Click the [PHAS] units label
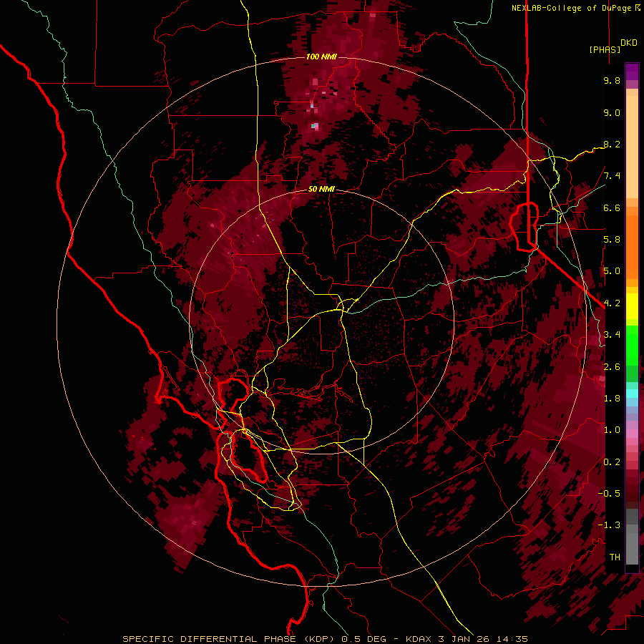This screenshot has height=644, width=644. [x=605, y=49]
